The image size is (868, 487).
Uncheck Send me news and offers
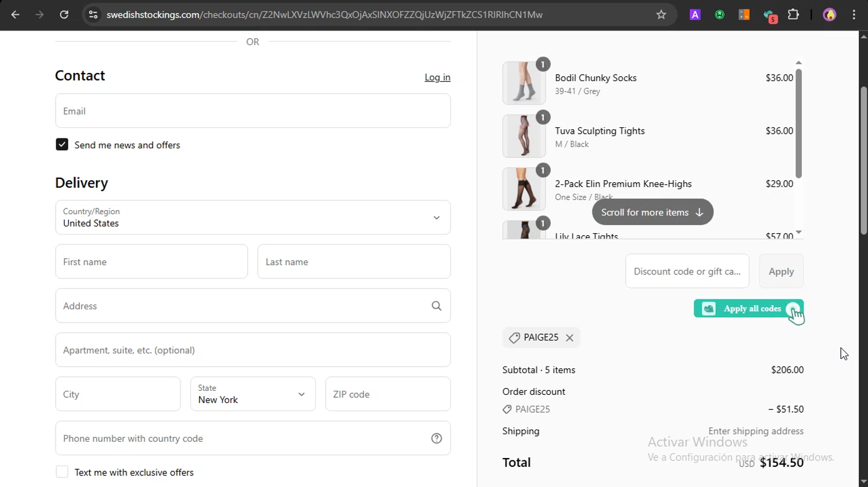[x=62, y=145]
